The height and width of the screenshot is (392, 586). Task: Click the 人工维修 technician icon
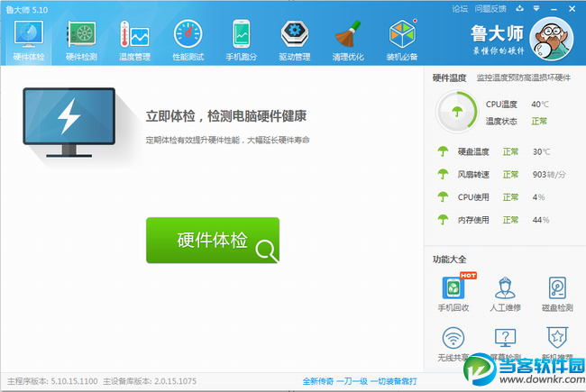point(505,287)
